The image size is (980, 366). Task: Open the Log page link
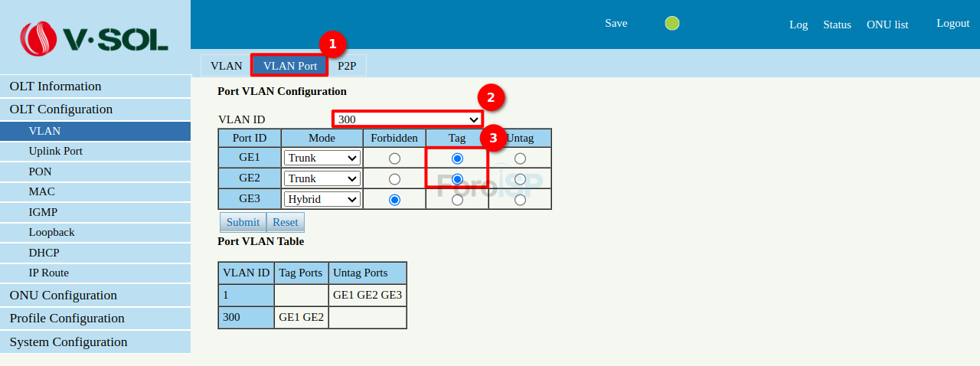point(799,25)
